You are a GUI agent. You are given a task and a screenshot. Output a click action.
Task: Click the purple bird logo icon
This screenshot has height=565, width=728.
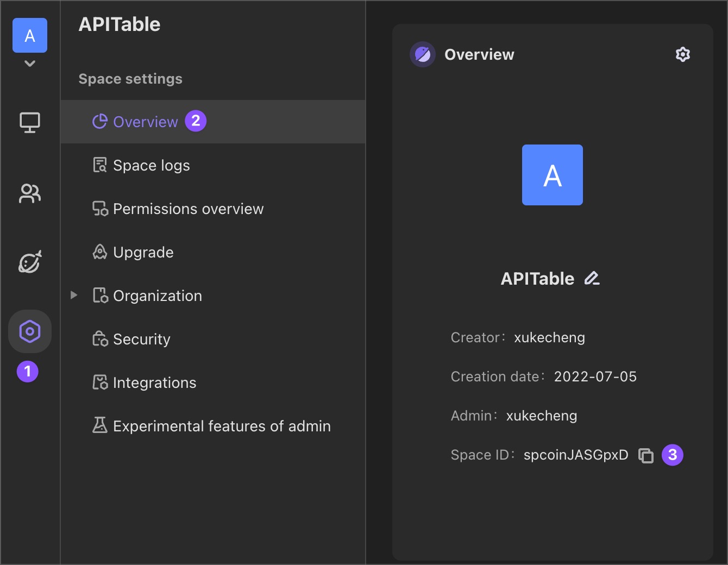click(x=423, y=54)
